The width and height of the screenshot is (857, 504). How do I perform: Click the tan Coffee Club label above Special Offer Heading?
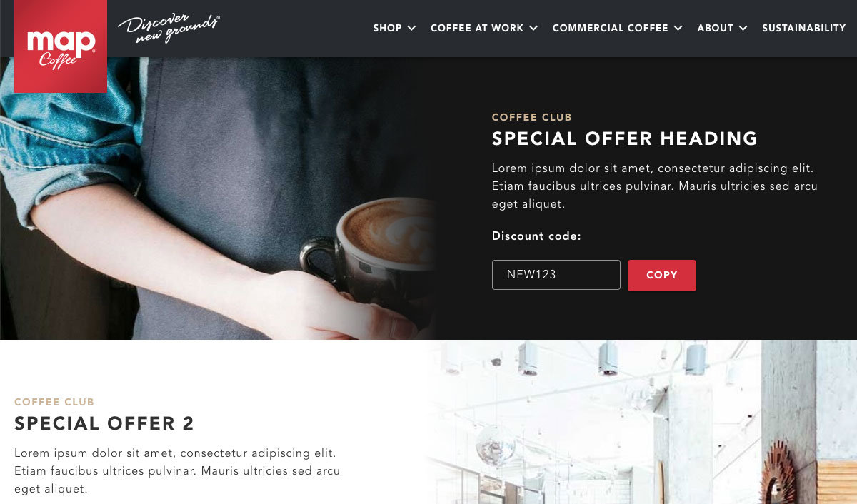[532, 117]
